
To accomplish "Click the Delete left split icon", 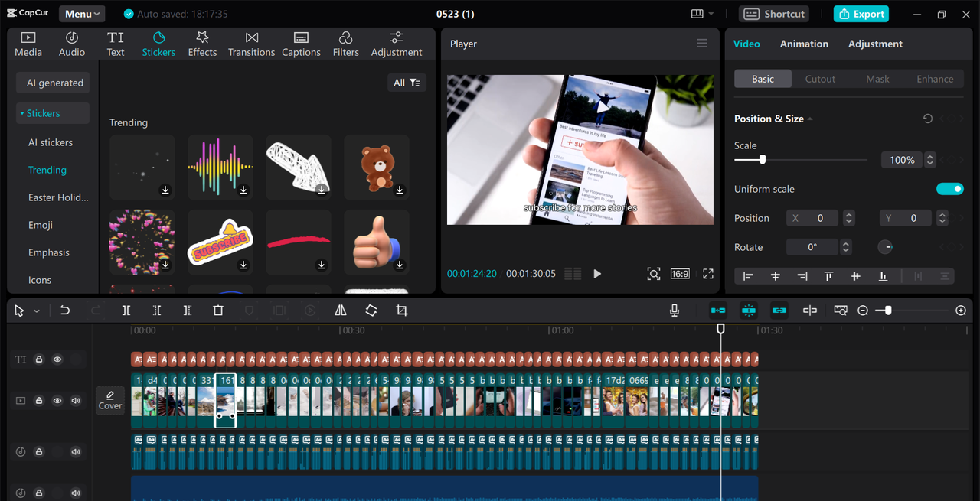I will pyautogui.click(x=157, y=311).
